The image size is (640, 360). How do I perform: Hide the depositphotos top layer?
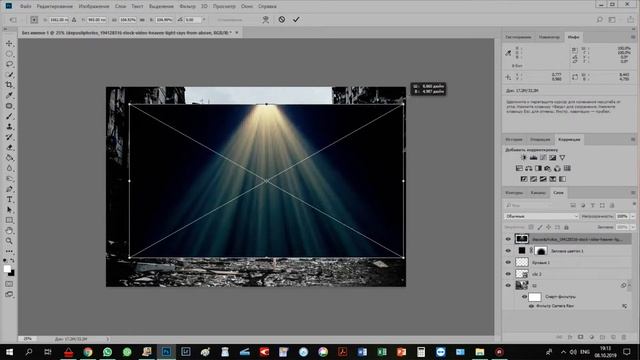point(508,239)
